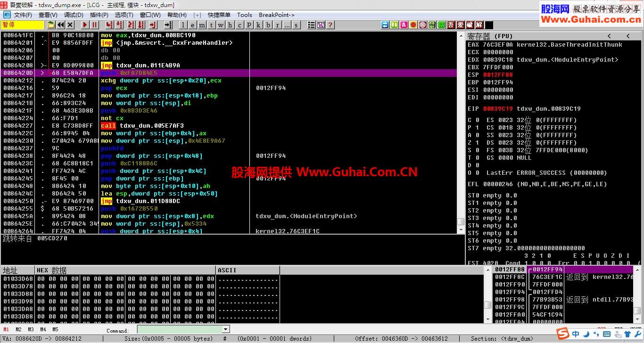Click right arrow in registers (FPU) header

click(628, 36)
